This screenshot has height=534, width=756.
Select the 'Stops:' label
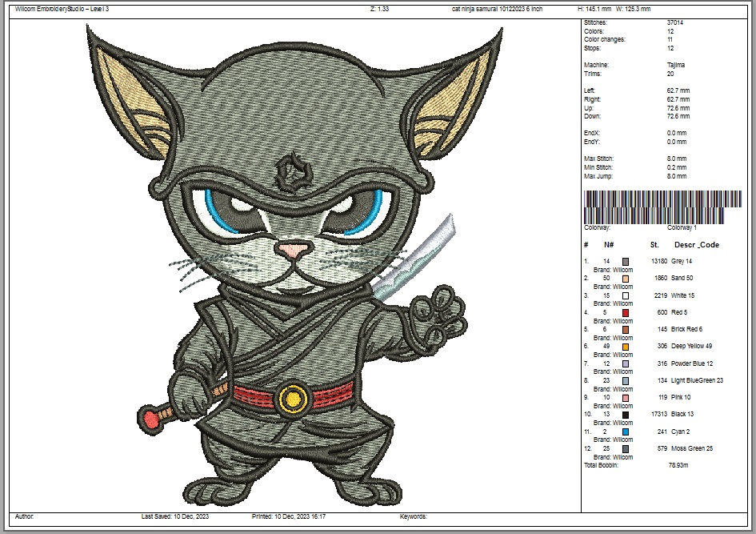tap(592, 48)
